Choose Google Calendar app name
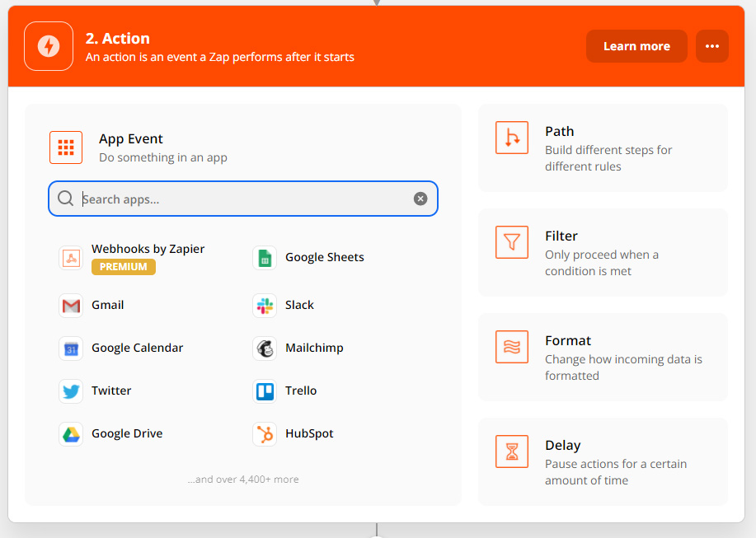The height and width of the screenshot is (538, 756). (138, 348)
